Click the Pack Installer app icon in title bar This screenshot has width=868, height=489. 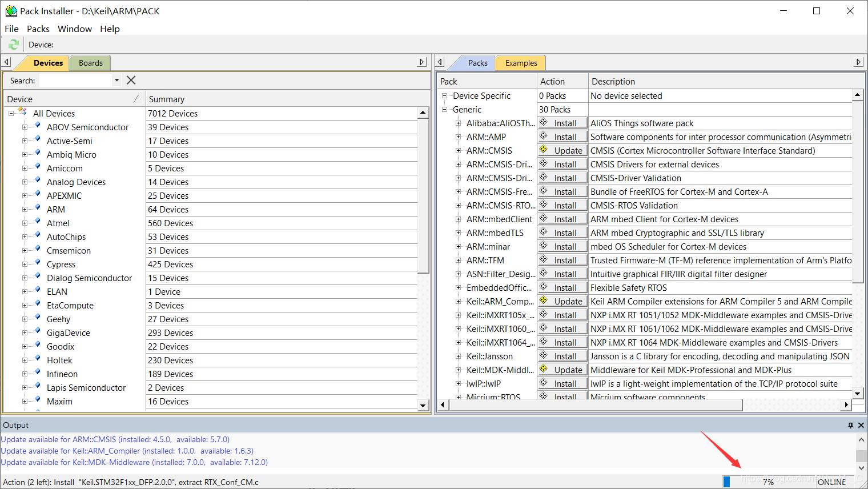point(11,11)
